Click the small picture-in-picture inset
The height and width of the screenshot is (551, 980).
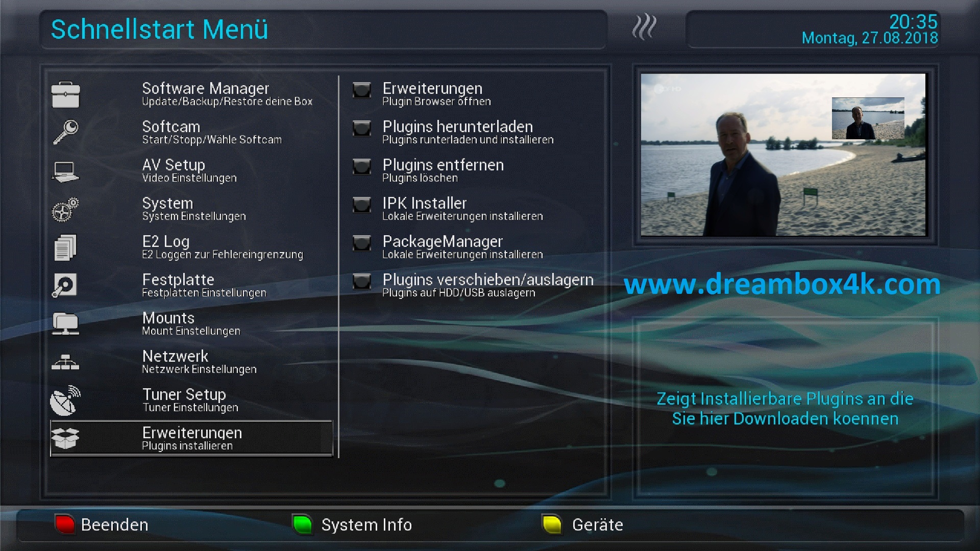coord(868,118)
